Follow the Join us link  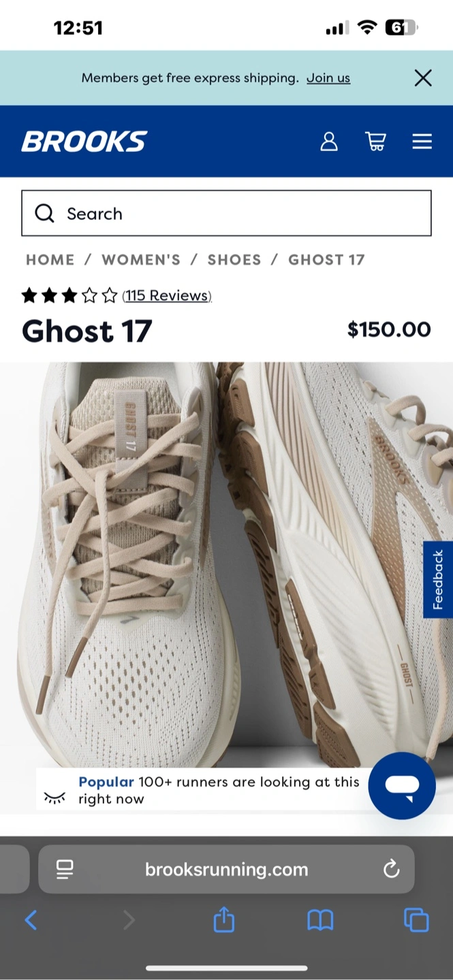tap(328, 78)
